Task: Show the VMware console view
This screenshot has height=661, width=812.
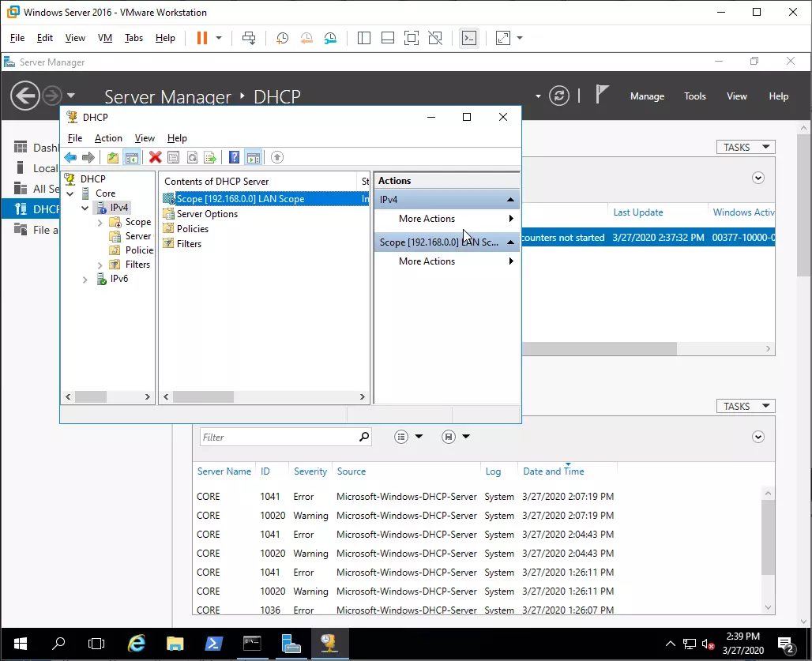Action: (x=469, y=38)
